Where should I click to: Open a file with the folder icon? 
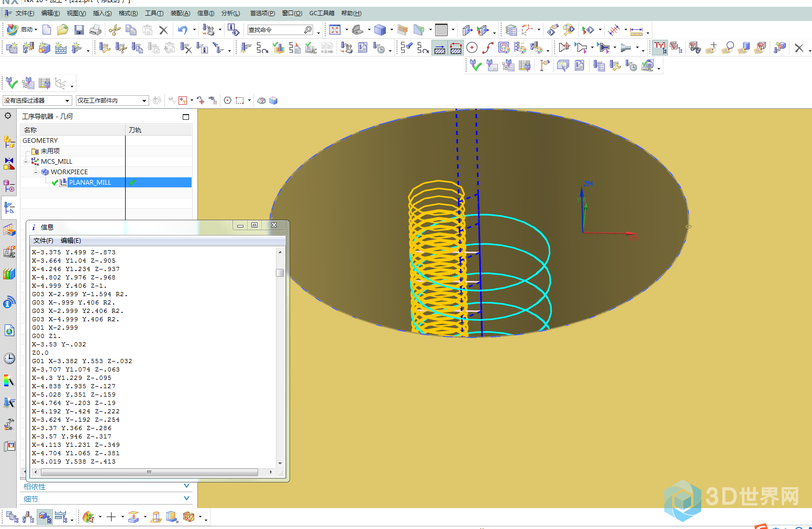click(x=63, y=30)
